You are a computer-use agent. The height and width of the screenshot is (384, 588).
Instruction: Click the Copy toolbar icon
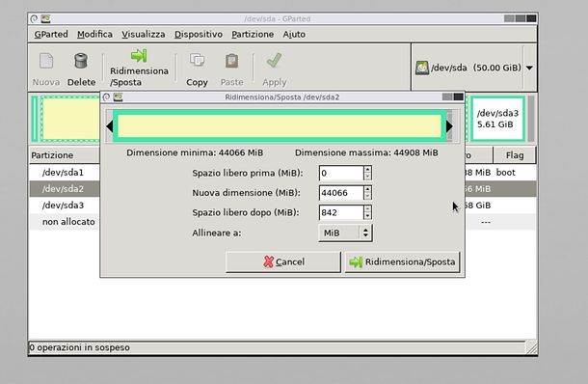(197, 61)
